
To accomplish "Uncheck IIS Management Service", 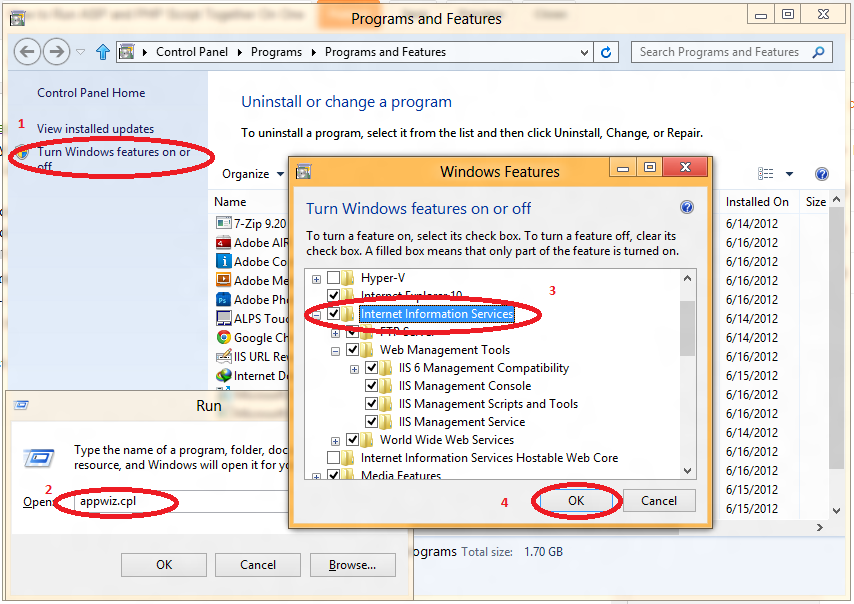I will pos(371,421).
